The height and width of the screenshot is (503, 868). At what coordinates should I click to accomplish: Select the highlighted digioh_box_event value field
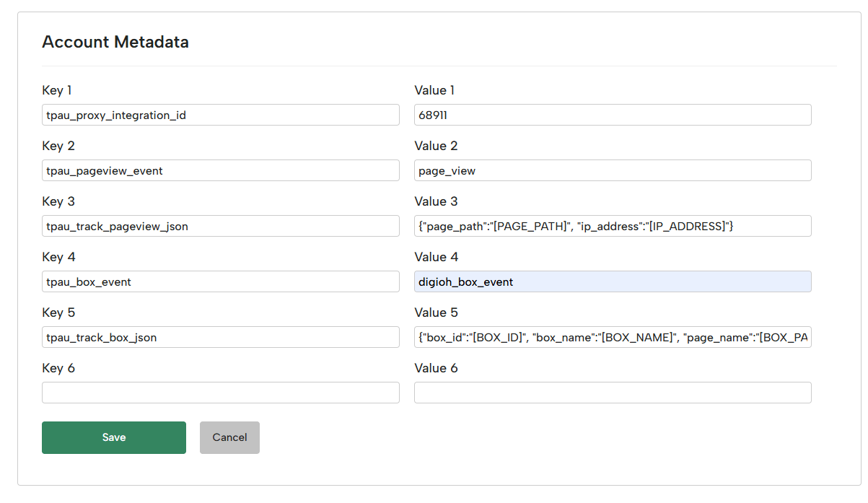(x=612, y=281)
